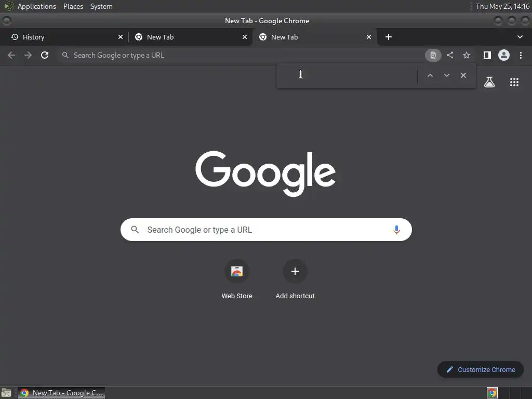Viewport: 532px width, 399px height.
Task: Switch to the middle New Tab
Action: [191, 37]
